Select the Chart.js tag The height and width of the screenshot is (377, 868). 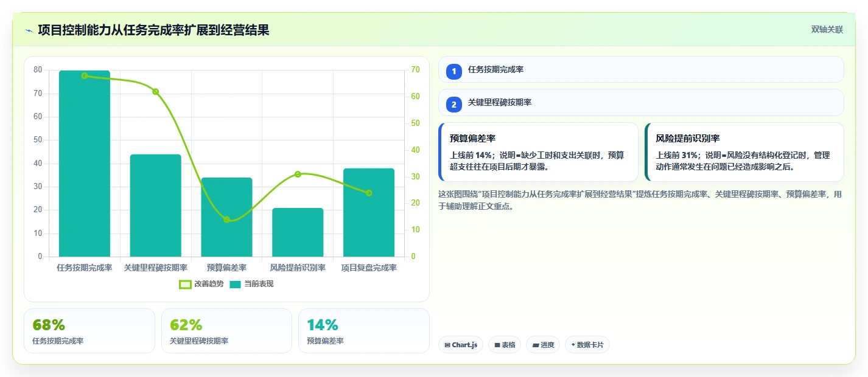pos(461,345)
